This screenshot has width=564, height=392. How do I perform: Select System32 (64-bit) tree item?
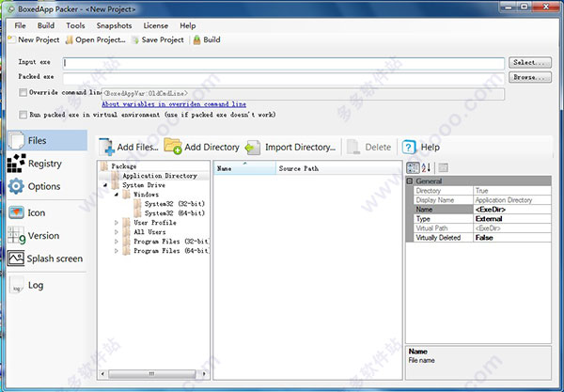coord(175,213)
